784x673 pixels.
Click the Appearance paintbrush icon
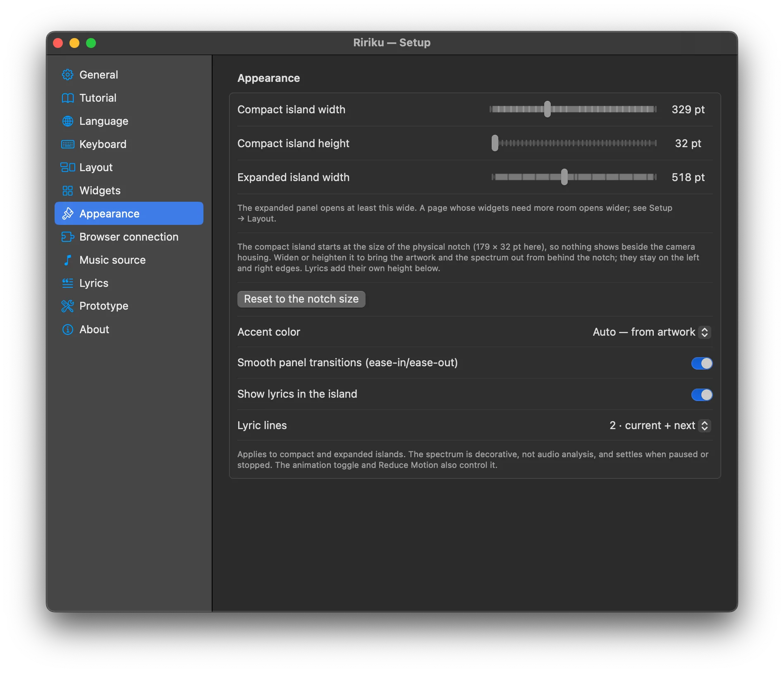(67, 214)
